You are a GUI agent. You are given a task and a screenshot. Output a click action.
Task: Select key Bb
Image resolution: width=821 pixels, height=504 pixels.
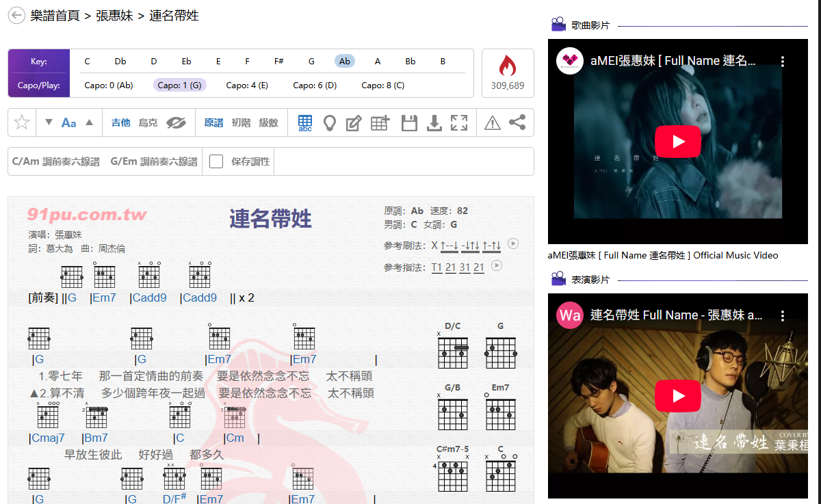click(410, 62)
